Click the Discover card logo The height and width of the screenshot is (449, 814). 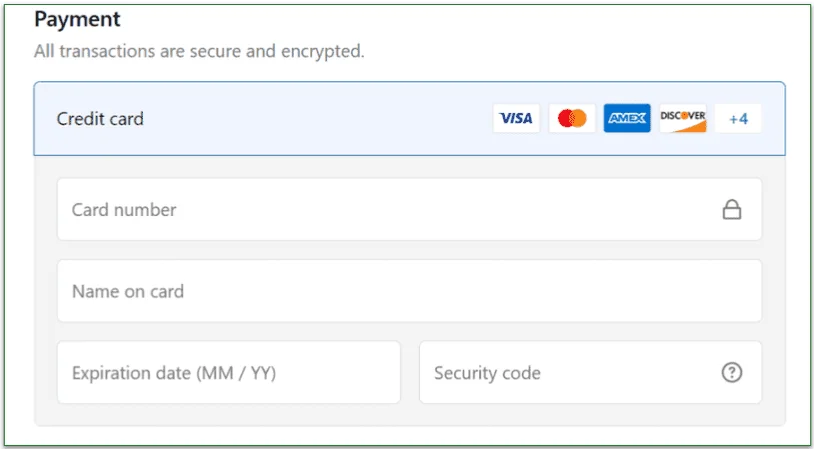tap(683, 118)
